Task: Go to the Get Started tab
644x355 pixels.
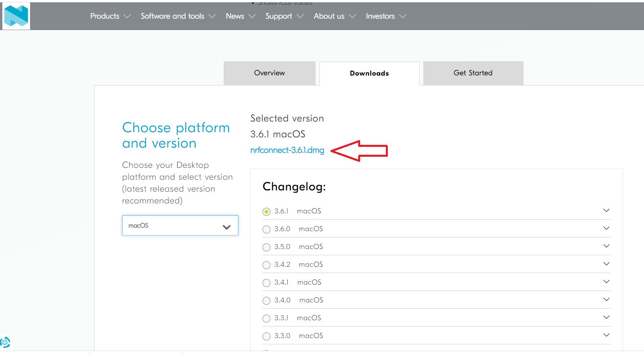Action: pos(473,73)
